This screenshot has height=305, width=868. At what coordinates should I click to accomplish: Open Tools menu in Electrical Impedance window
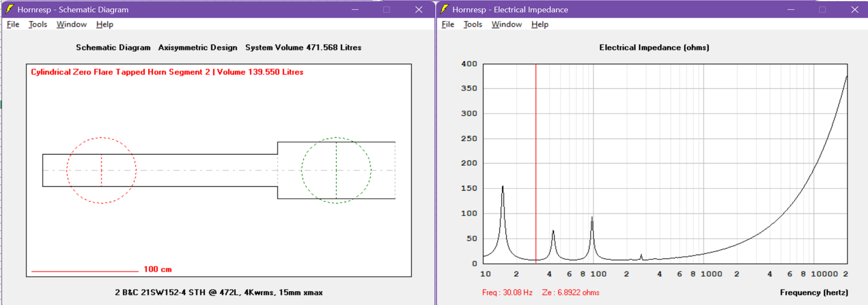point(472,24)
